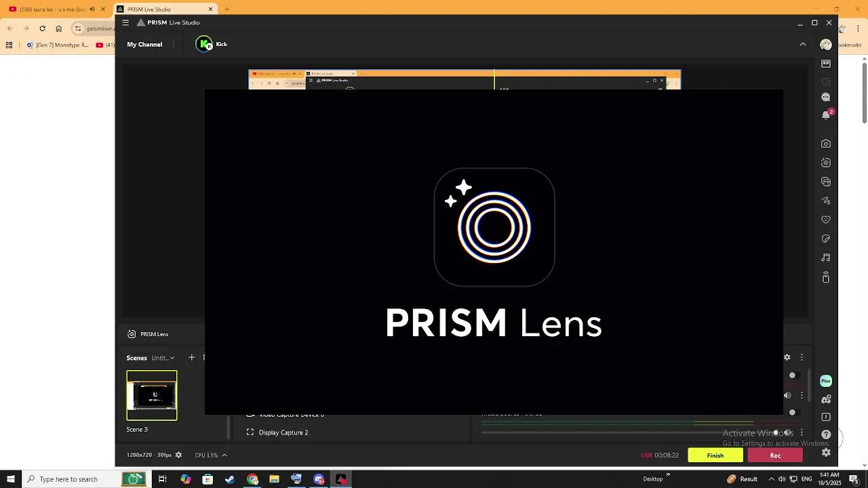Image resolution: width=868 pixels, height=488 pixels.
Task: Open the Discord icon in sidebar
Action: click(826, 399)
